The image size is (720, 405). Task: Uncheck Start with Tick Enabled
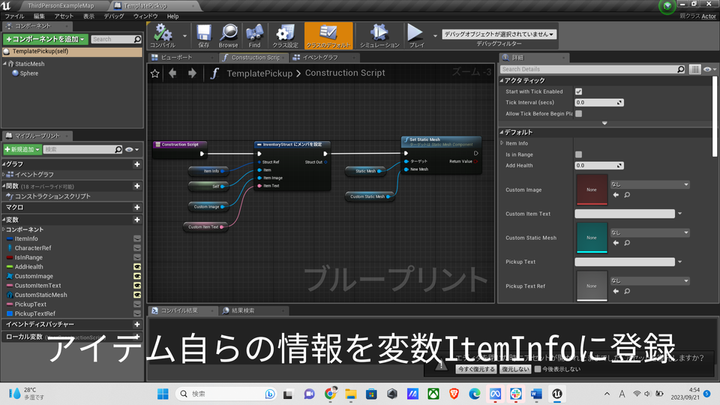579,91
